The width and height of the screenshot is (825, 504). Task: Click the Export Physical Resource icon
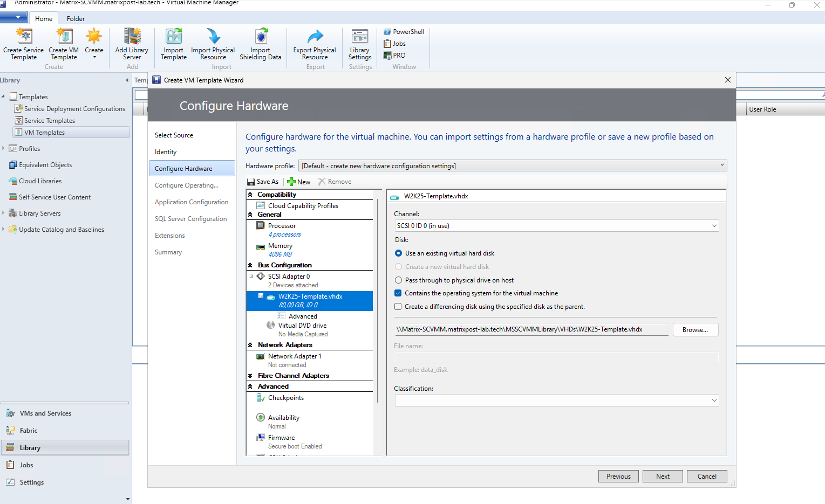pos(315,37)
